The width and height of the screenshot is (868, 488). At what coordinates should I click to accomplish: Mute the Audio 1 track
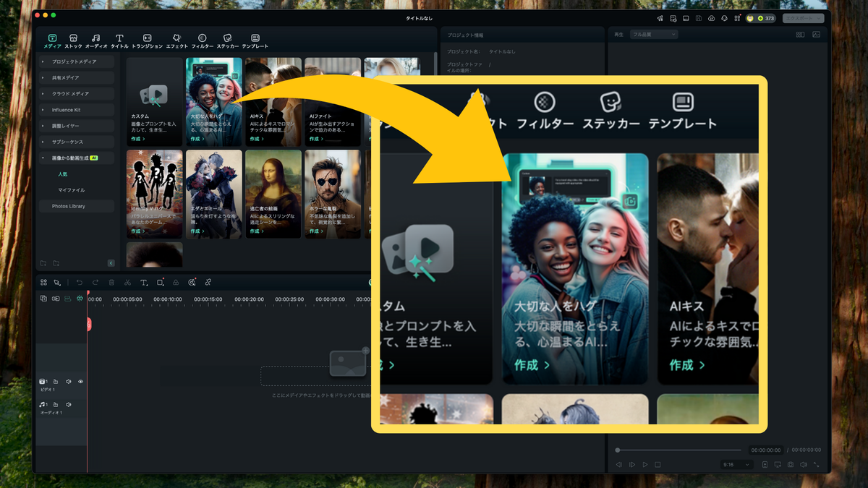pos(68,404)
